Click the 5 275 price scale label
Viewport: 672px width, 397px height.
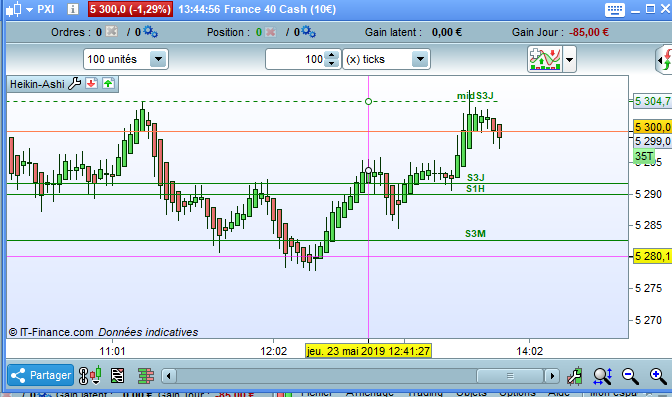point(648,288)
